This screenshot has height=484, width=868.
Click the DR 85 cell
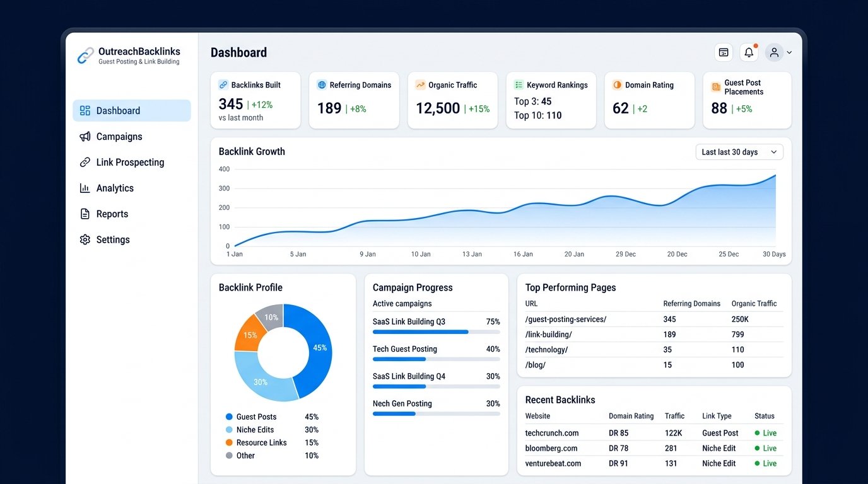point(618,434)
